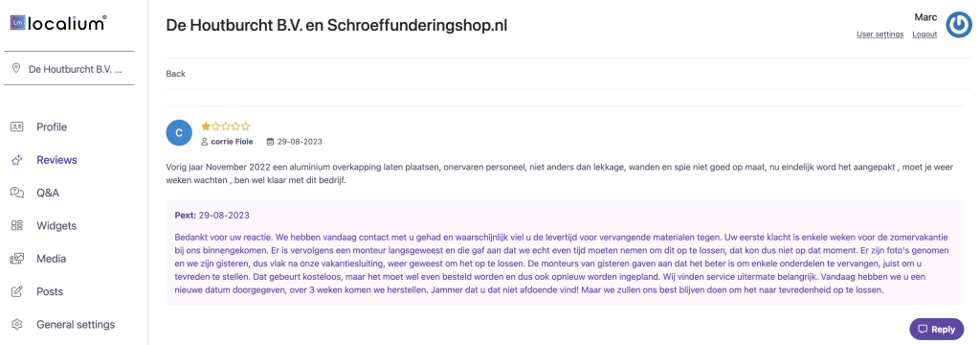Click the Widgets grid icon
Image resolution: width=980 pixels, height=345 pixels.
point(17,226)
